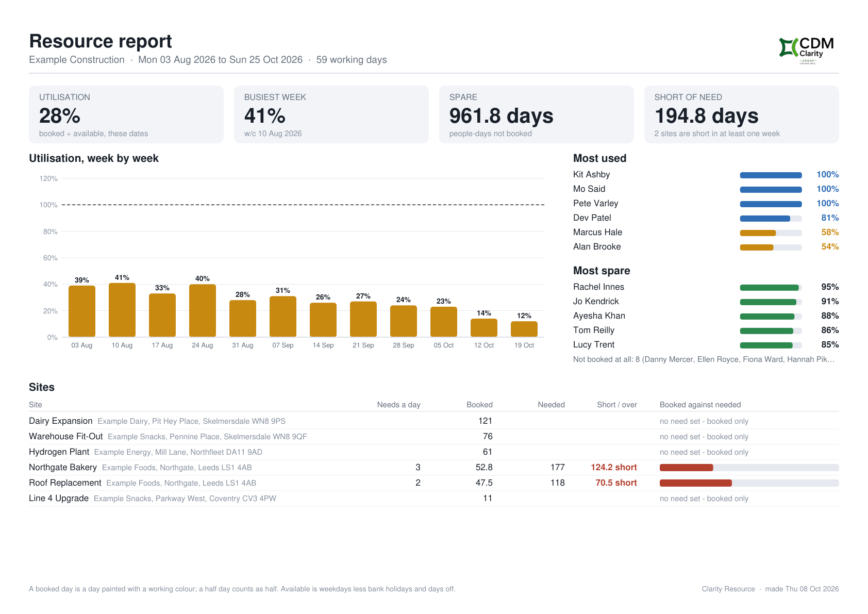868x614 pixels.
Task: Click the "124.2 short" value
Action: (x=614, y=468)
